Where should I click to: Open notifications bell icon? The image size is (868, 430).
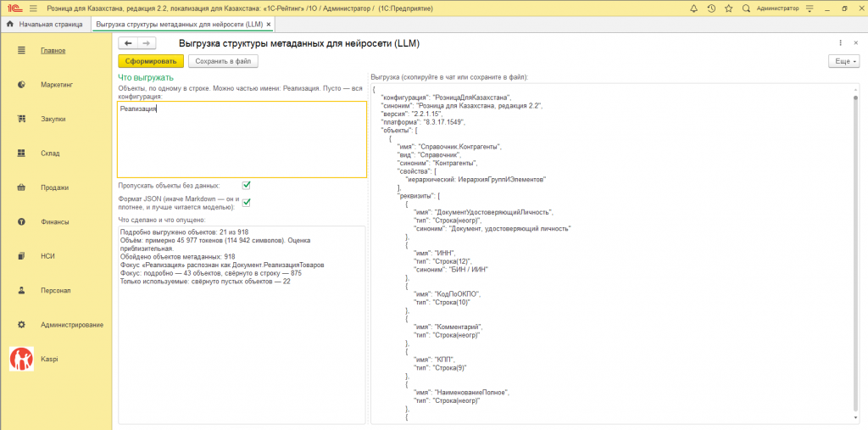pyautogui.click(x=694, y=8)
